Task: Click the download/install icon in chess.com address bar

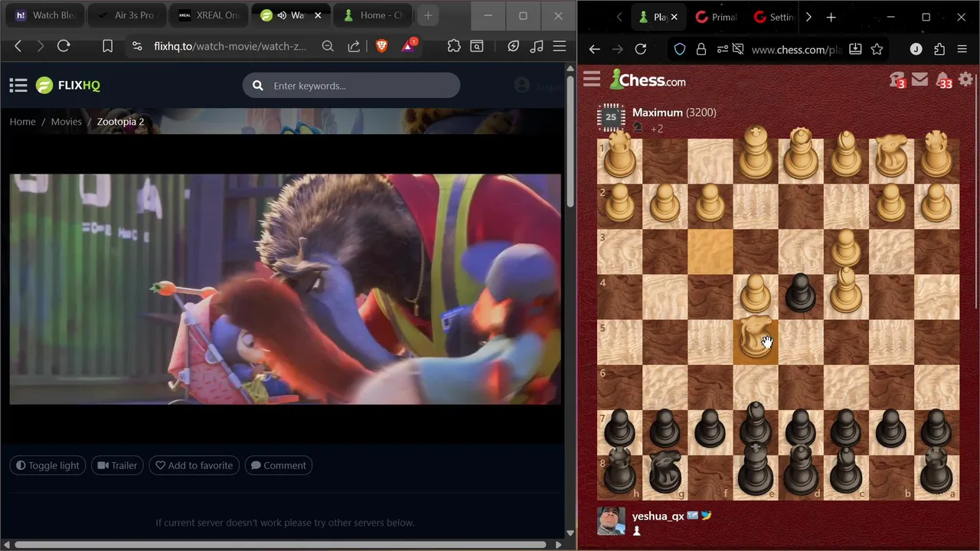Action: (855, 50)
